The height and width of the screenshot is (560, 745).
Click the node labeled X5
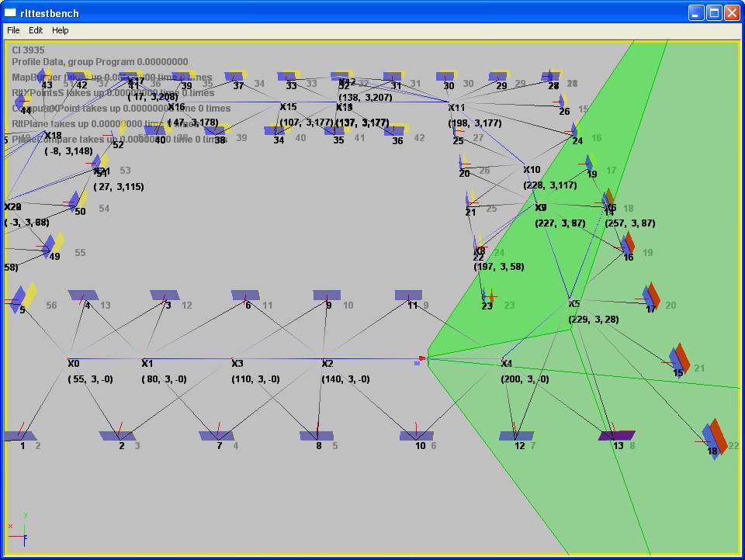tap(573, 304)
